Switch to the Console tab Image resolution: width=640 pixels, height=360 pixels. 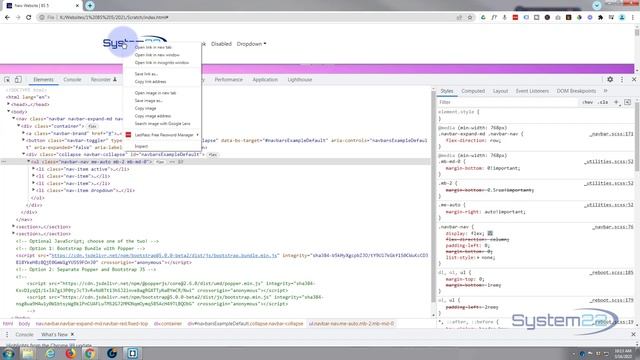click(72, 80)
